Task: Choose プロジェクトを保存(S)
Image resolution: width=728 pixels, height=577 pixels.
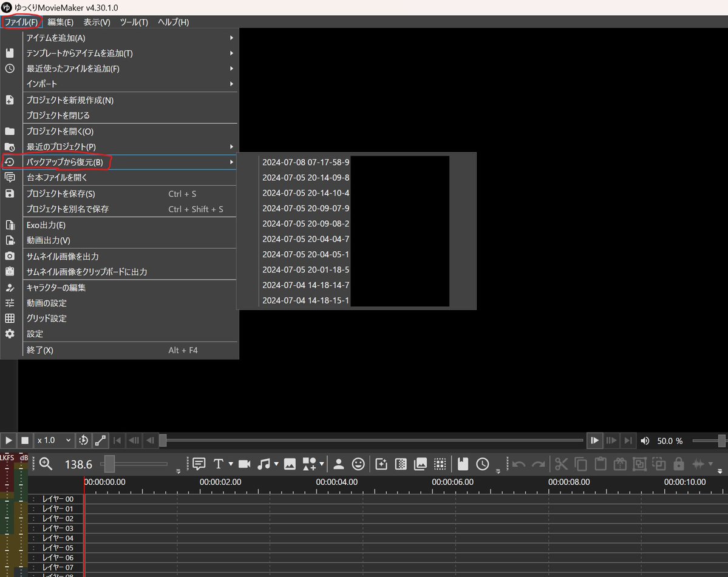Action: (130, 194)
